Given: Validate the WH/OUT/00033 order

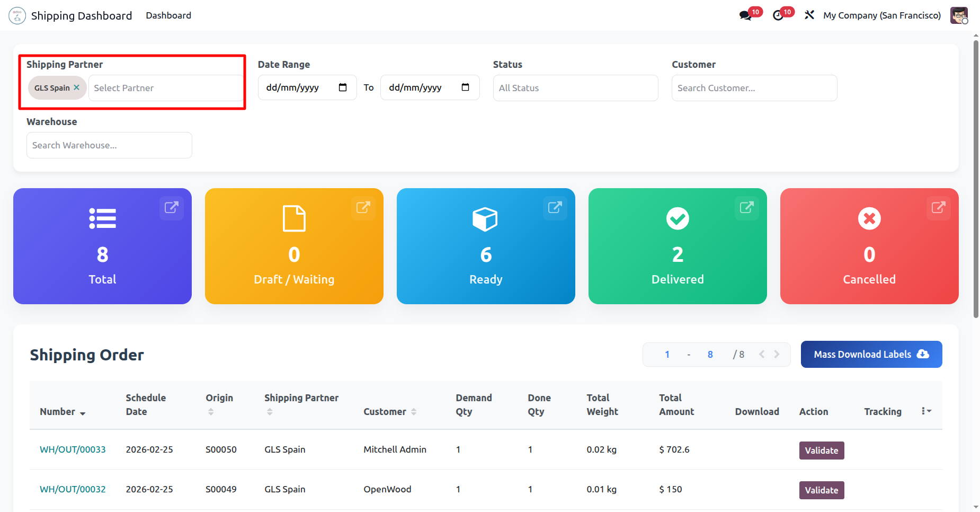Looking at the screenshot, I should pos(821,451).
